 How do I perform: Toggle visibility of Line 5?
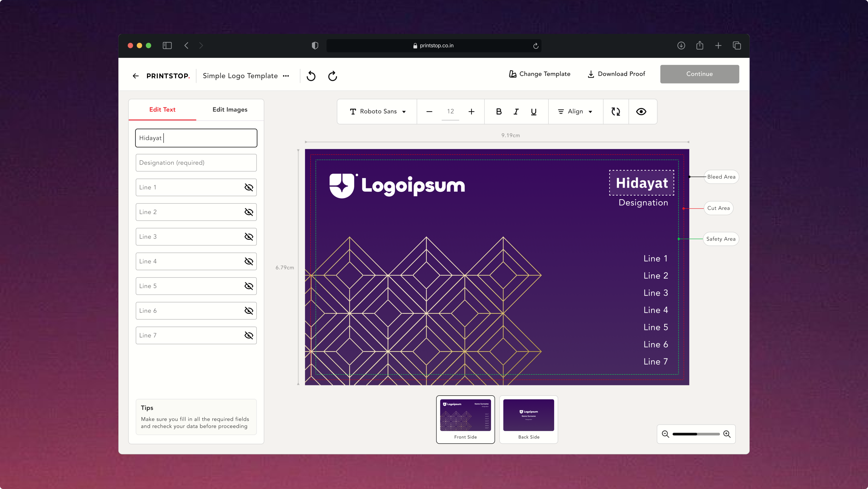pos(249,286)
